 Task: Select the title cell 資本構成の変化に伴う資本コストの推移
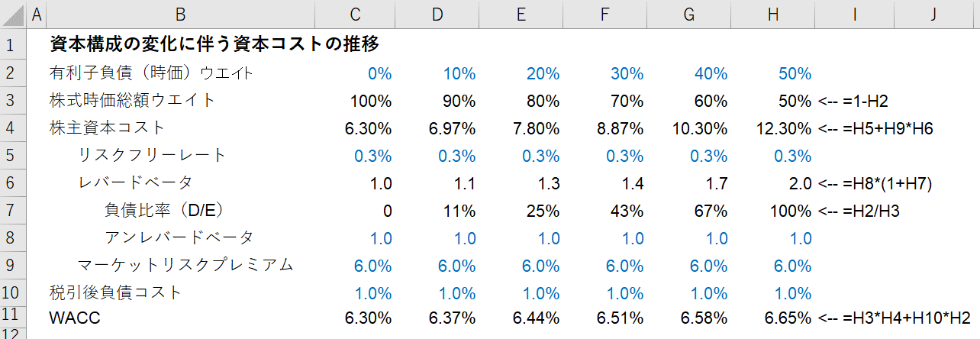pyautogui.click(x=214, y=44)
